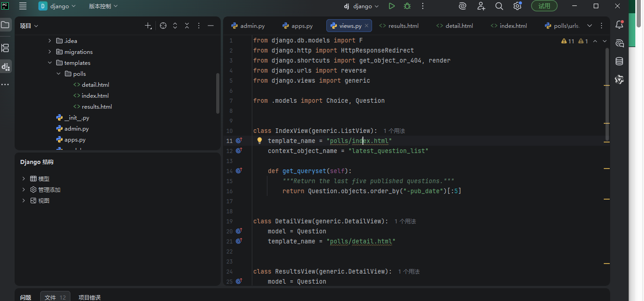The image size is (644, 301).
Task: Open the Notifications bell icon
Action: coord(619,25)
